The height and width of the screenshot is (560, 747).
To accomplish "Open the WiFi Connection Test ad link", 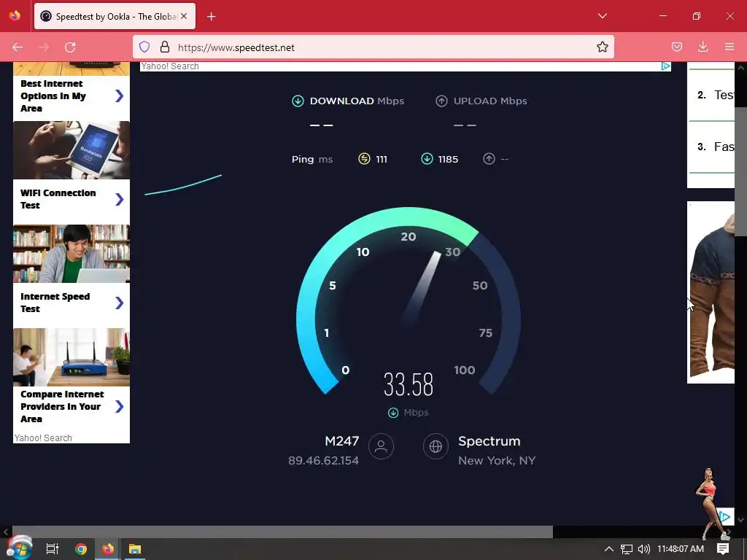I will 71,199.
